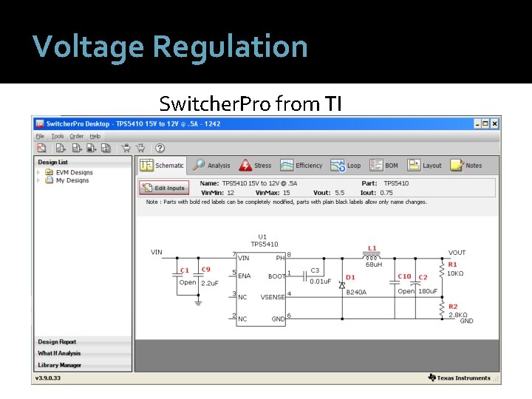Click the document-with-gear toolbar icon

tap(61, 148)
